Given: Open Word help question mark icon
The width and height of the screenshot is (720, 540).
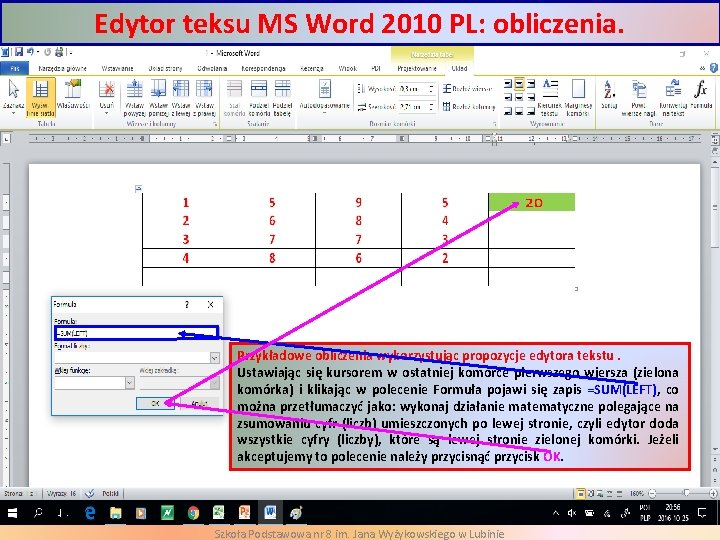Looking at the screenshot, I should click(x=714, y=68).
